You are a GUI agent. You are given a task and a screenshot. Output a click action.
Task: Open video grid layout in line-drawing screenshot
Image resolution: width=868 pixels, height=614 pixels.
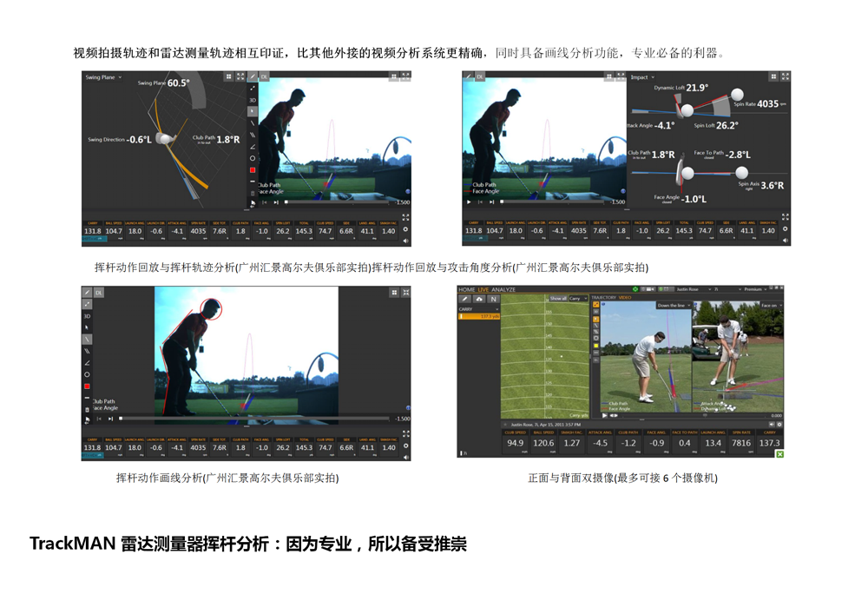[x=394, y=293]
